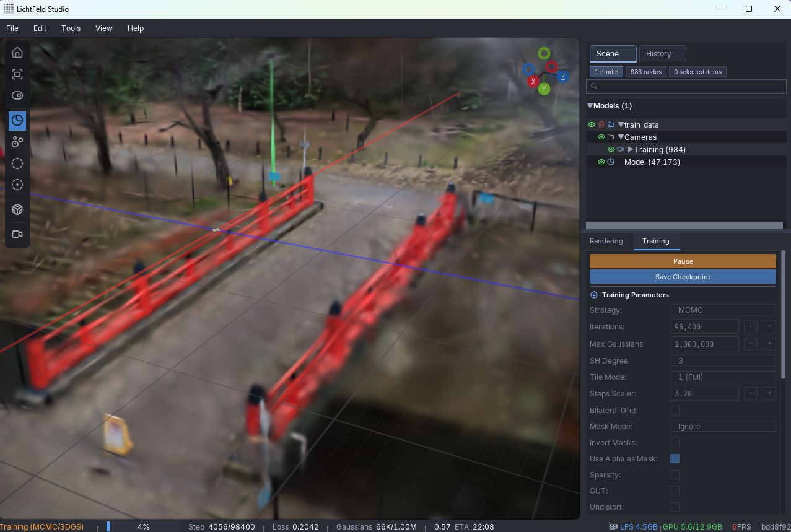Image resolution: width=791 pixels, height=532 pixels.
Task: Switch to the Rendering tab
Action: tap(606, 241)
